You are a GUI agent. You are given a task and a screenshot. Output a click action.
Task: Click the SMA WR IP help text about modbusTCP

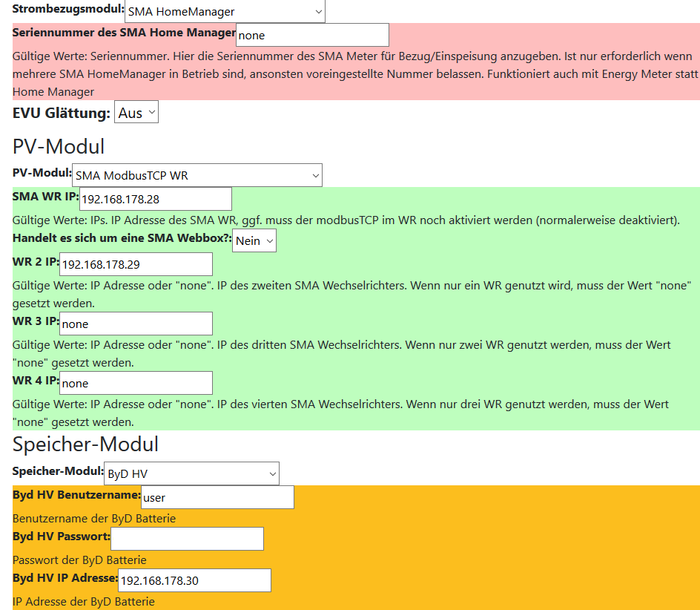[x=346, y=220]
